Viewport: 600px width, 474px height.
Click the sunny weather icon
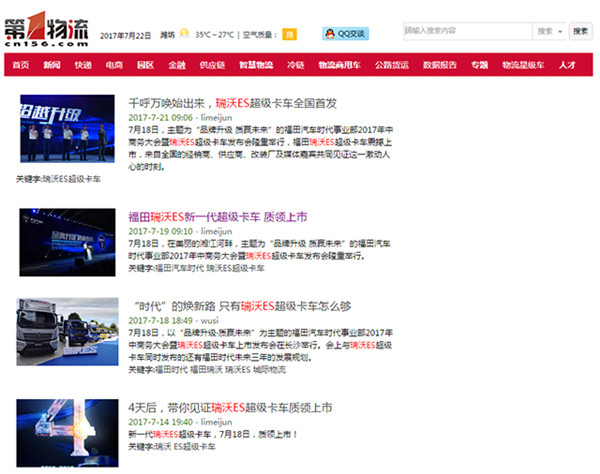tap(184, 34)
